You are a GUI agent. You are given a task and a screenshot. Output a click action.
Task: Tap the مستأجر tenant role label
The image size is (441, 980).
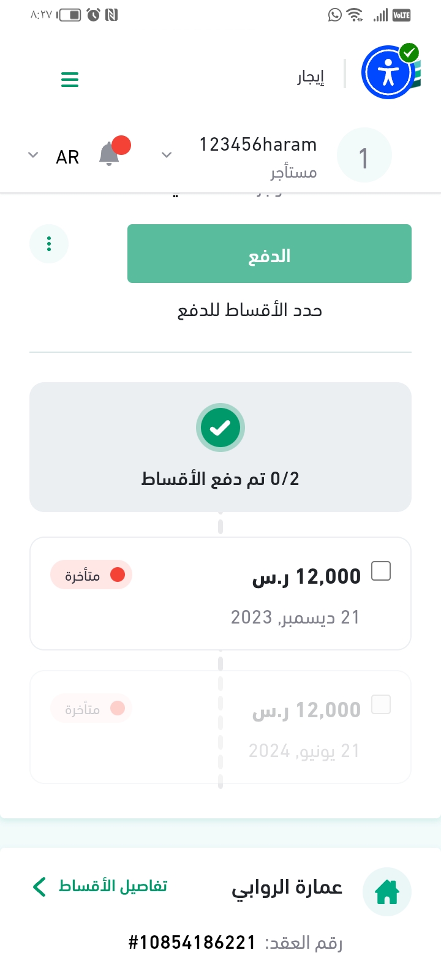click(x=294, y=173)
